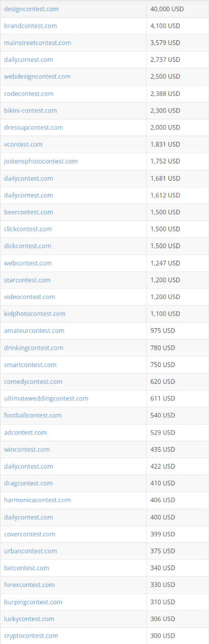
Task: Visit mainstreetcontest.com domain link
Action: [37, 43]
